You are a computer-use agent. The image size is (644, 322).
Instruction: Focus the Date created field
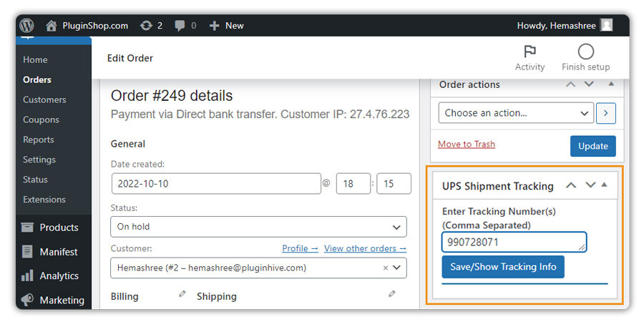(x=216, y=184)
